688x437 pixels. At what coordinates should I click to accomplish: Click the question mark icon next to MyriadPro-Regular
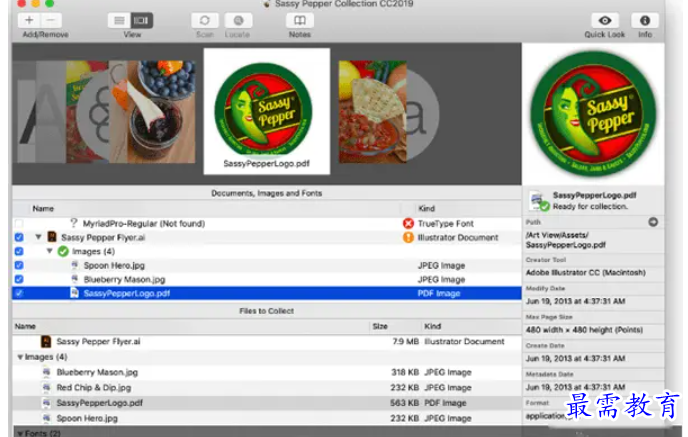(74, 223)
